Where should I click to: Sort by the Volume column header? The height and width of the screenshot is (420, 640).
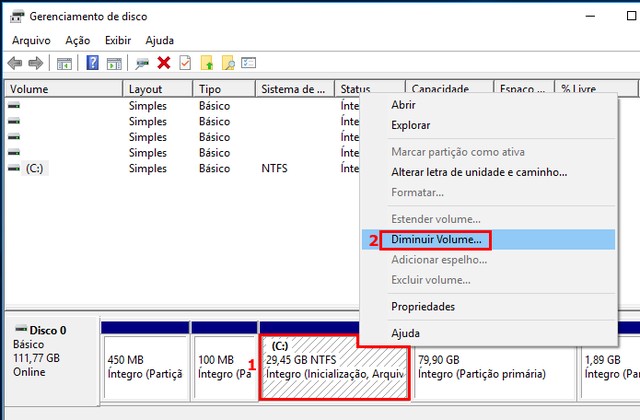click(x=64, y=89)
